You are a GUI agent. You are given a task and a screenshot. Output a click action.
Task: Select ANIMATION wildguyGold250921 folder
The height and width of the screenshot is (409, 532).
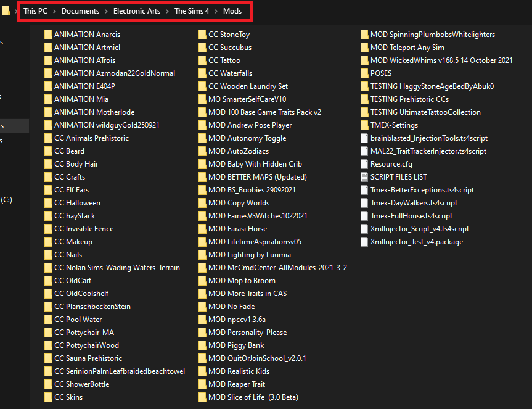coord(102,125)
